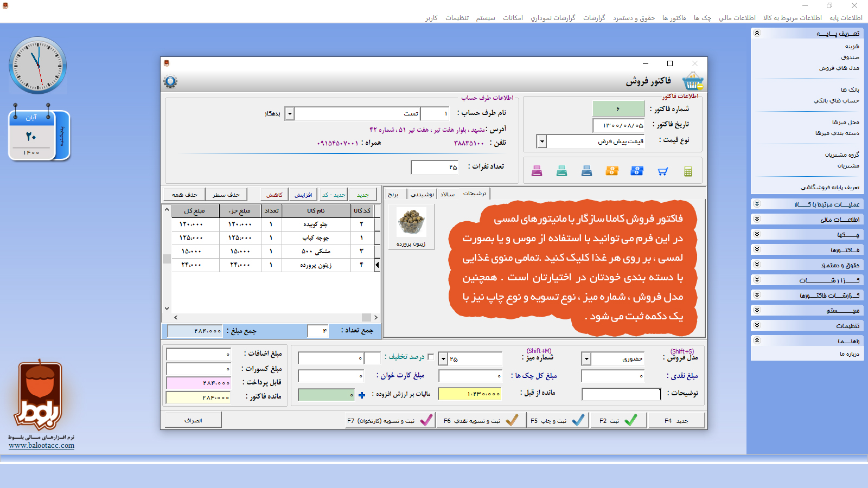Open the نوع قیمت dropdown

click(541, 142)
